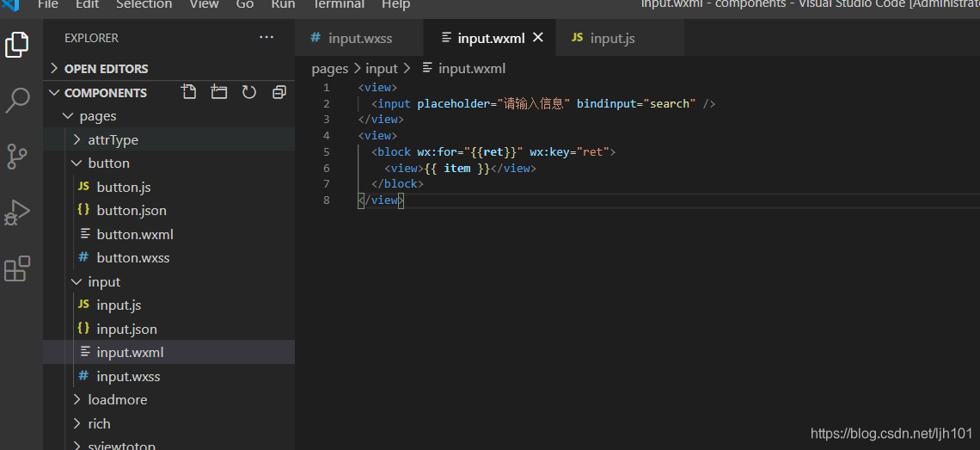The height and width of the screenshot is (450, 980).
Task: Click the placeholder string 请输入信息
Action: coord(534,103)
